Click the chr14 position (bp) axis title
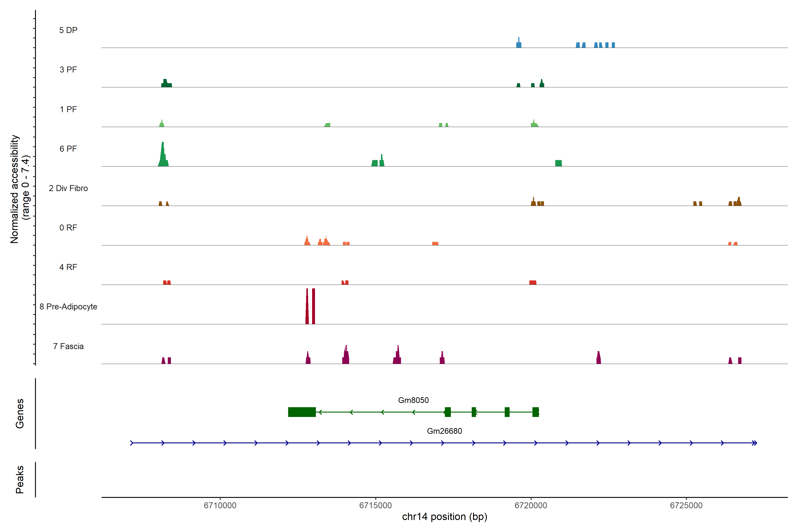The image size is (798, 532). (444, 517)
